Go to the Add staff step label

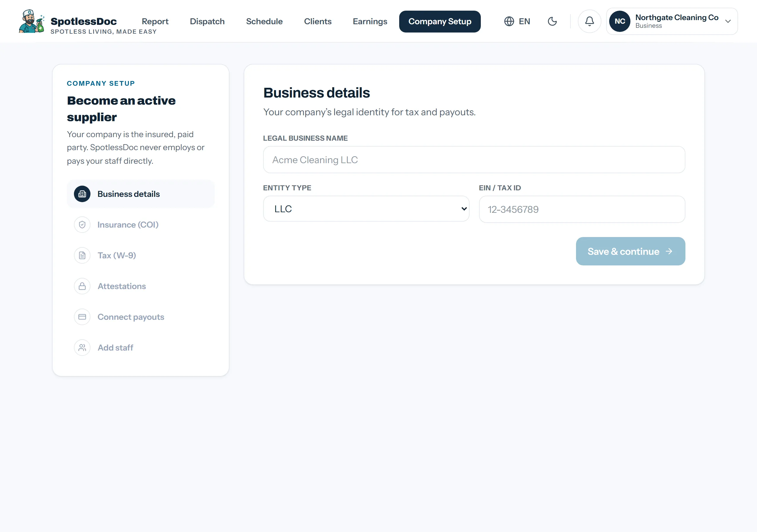tap(115, 348)
